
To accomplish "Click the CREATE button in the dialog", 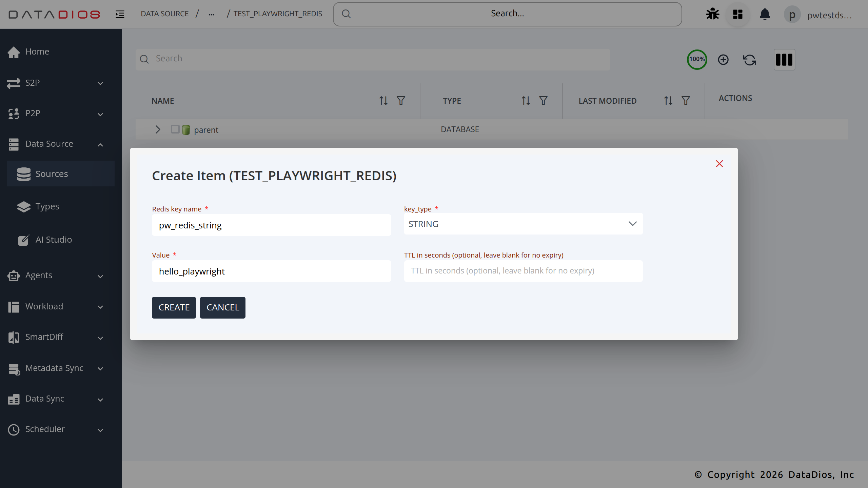I will tap(174, 307).
